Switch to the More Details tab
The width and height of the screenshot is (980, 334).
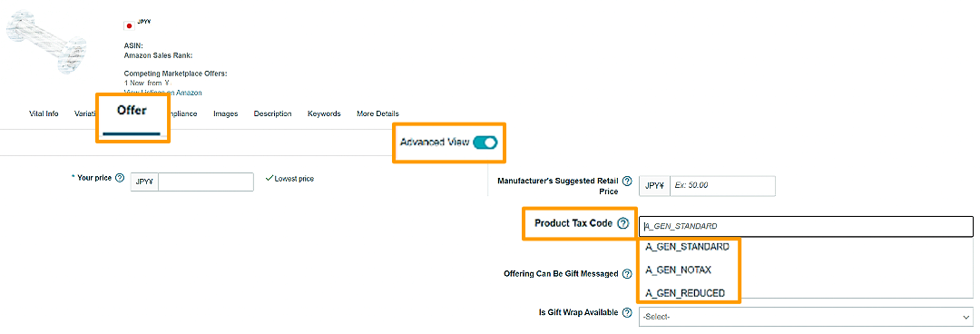[377, 113]
